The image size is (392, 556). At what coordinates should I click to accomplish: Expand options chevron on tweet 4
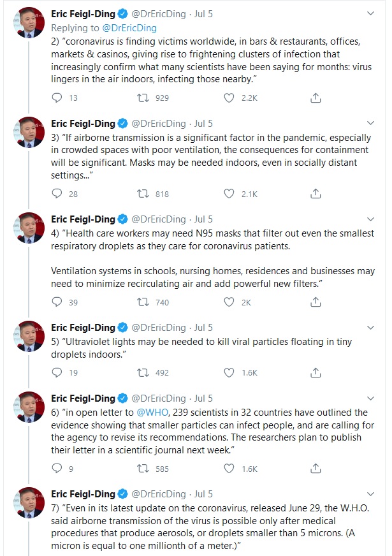(x=371, y=219)
